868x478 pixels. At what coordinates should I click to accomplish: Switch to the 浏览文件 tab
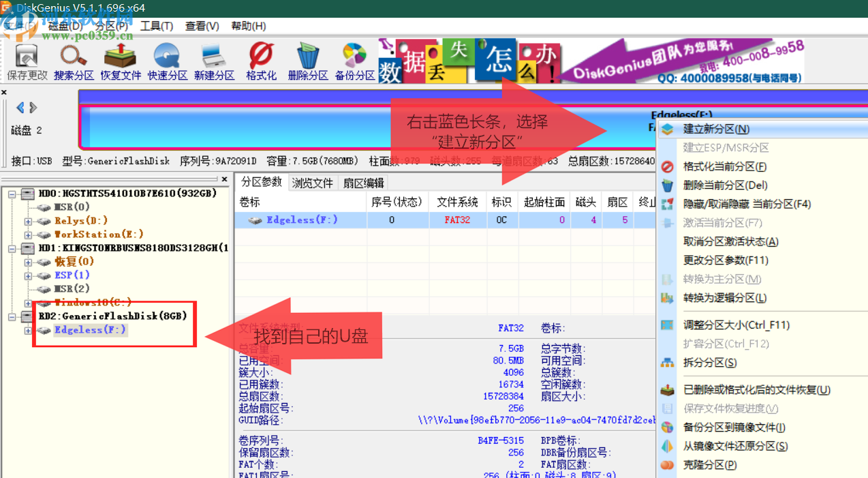click(313, 183)
